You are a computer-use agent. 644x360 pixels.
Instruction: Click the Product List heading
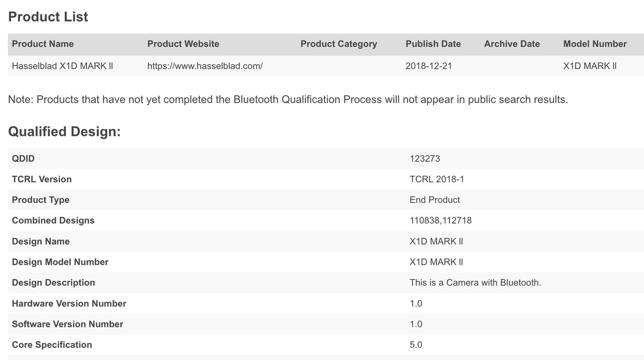click(48, 17)
